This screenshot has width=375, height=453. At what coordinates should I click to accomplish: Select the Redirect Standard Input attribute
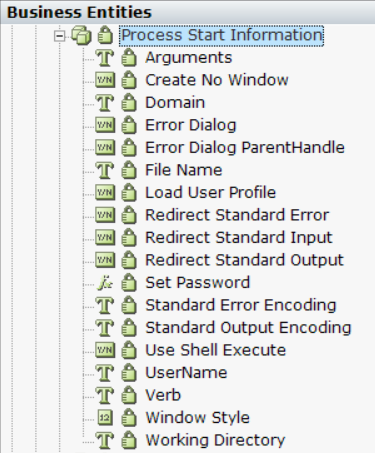(239, 238)
